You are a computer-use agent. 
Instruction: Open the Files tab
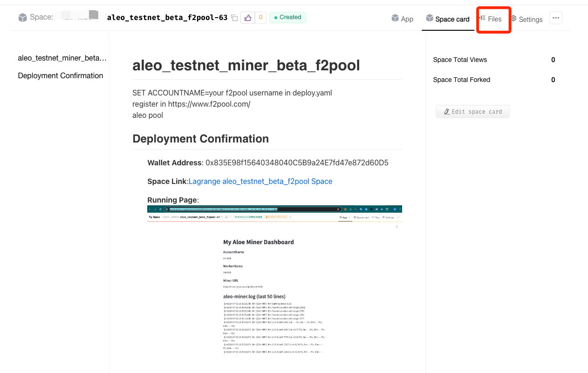[491, 19]
